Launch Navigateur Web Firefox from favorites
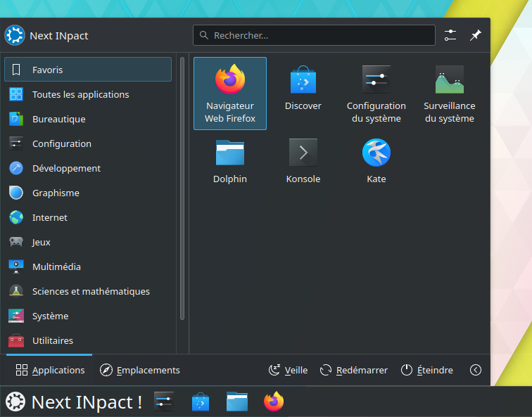 [230, 94]
